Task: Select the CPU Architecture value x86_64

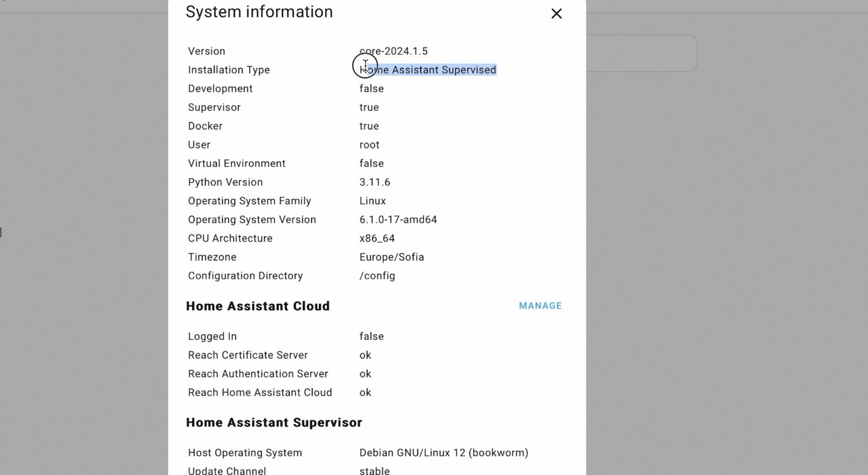Action: (x=377, y=238)
